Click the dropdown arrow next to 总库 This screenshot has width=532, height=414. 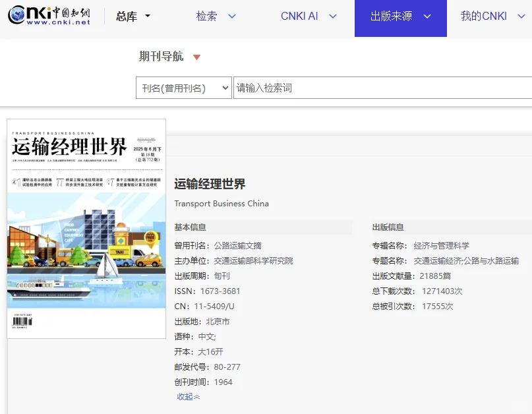pos(148,16)
